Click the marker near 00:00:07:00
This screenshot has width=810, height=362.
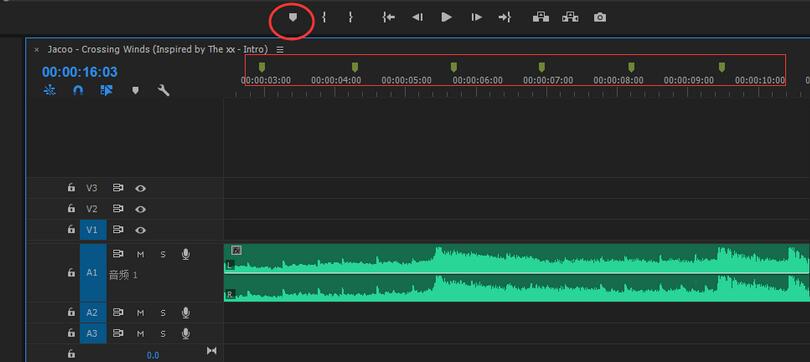click(541, 67)
